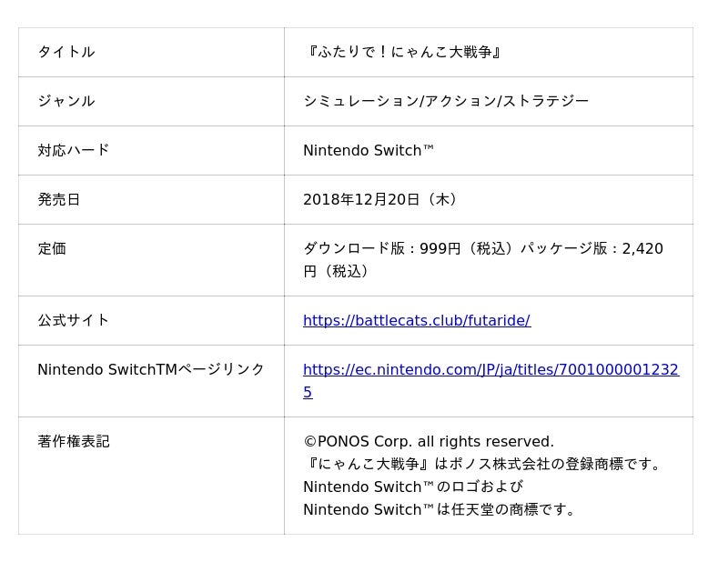This screenshot has width=728, height=562.
Task: Click the Nintendo Switch™のロゴおよび line
Action: point(412,487)
